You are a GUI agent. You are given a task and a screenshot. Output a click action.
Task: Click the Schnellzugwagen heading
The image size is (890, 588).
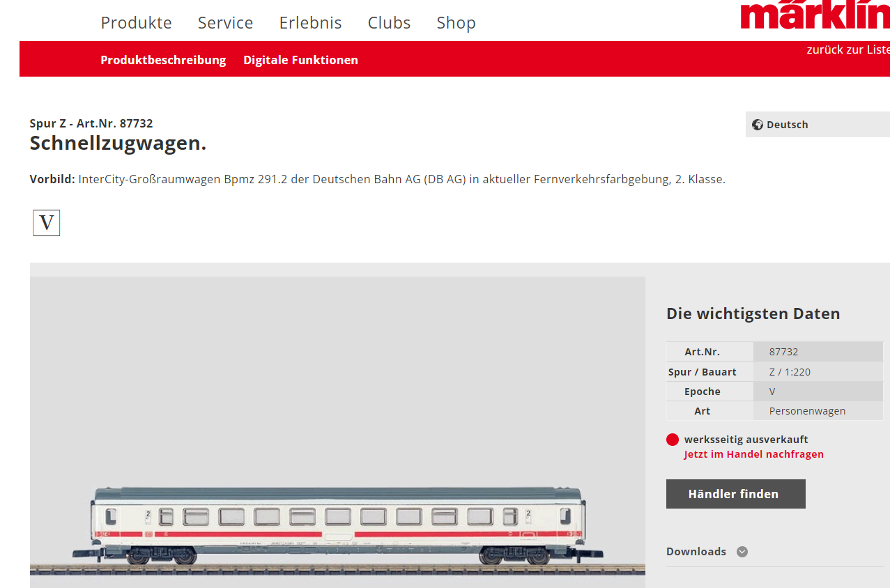[x=118, y=144]
